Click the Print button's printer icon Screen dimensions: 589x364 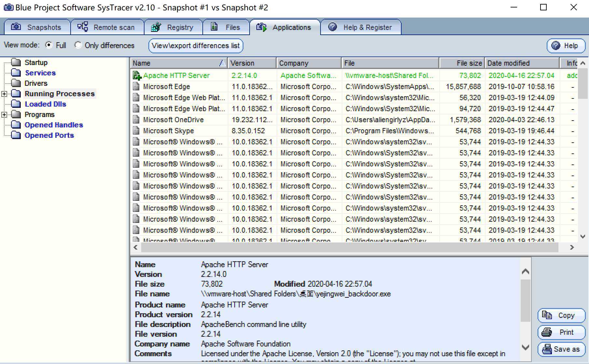[x=547, y=332]
